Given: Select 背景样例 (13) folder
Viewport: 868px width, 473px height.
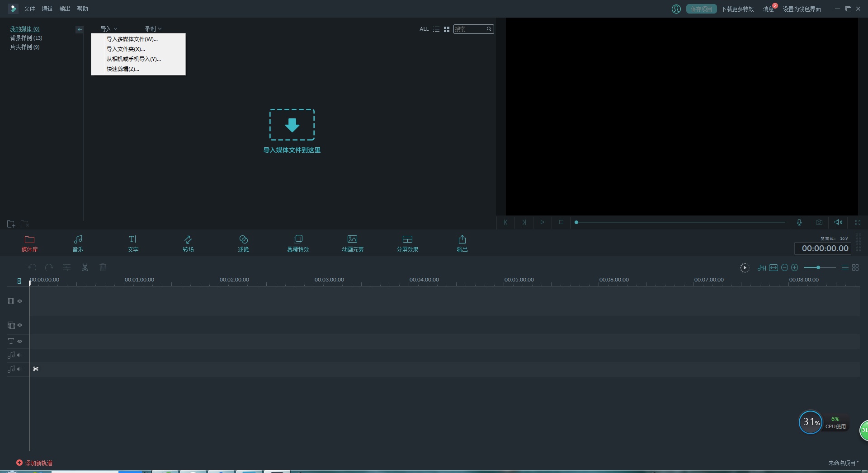Looking at the screenshot, I should pyautogui.click(x=26, y=38).
